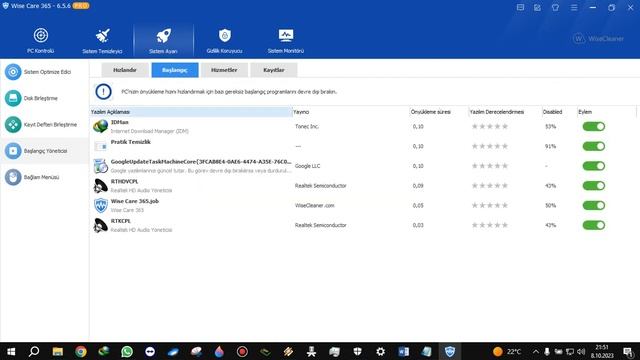
Task: Sort by the Yazılım Açıklaması column
Action: point(191,112)
